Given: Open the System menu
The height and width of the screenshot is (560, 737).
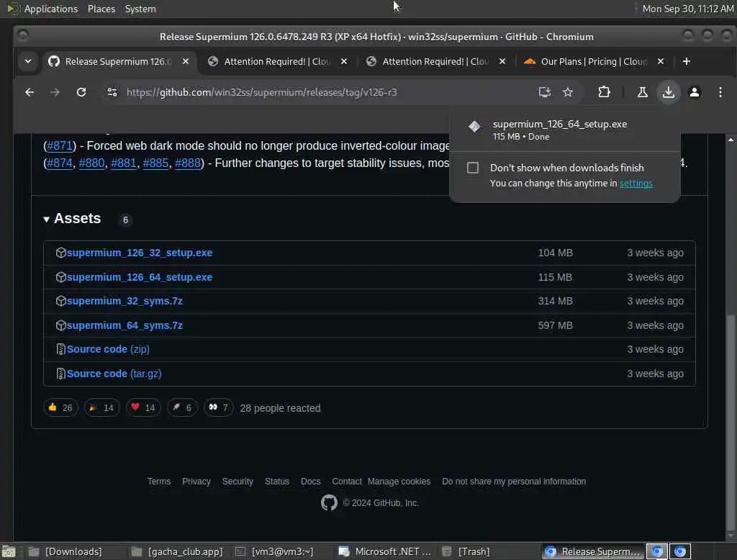Looking at the screenshot, I should pos(140,9).
